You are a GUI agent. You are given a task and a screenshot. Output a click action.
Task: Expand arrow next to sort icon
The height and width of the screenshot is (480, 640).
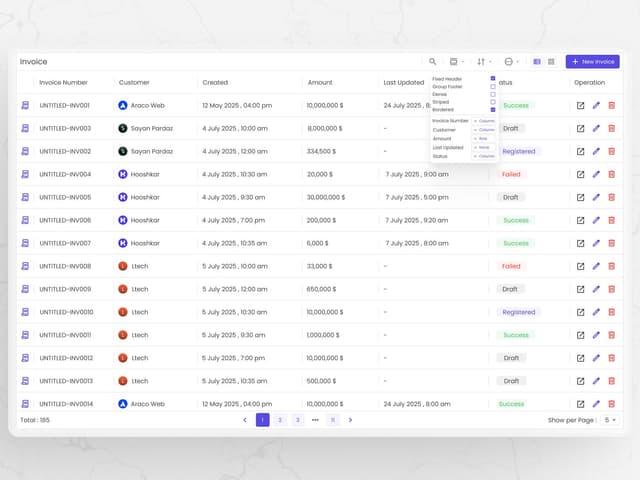pos(490,62)
